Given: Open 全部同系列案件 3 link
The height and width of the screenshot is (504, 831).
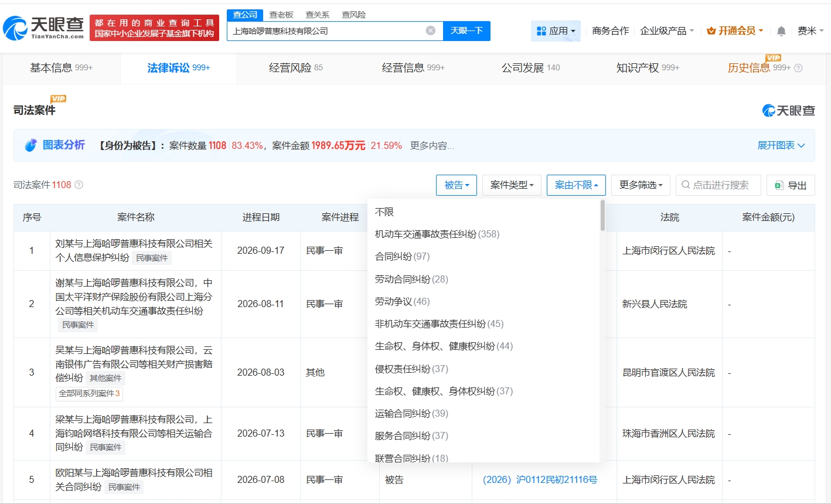Looking at the screenshot, I should pyautogui.click(x=89, y=393).
